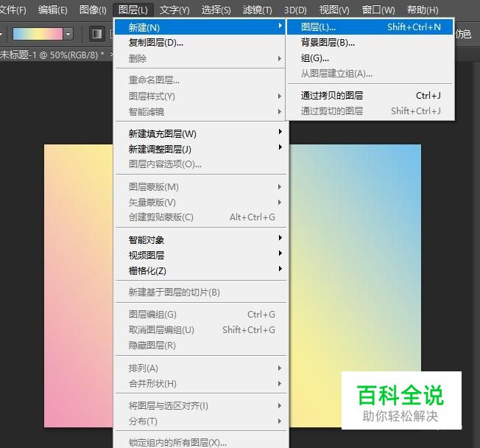Switch to the 未标题-1 document tab

(x=52, y=55)
